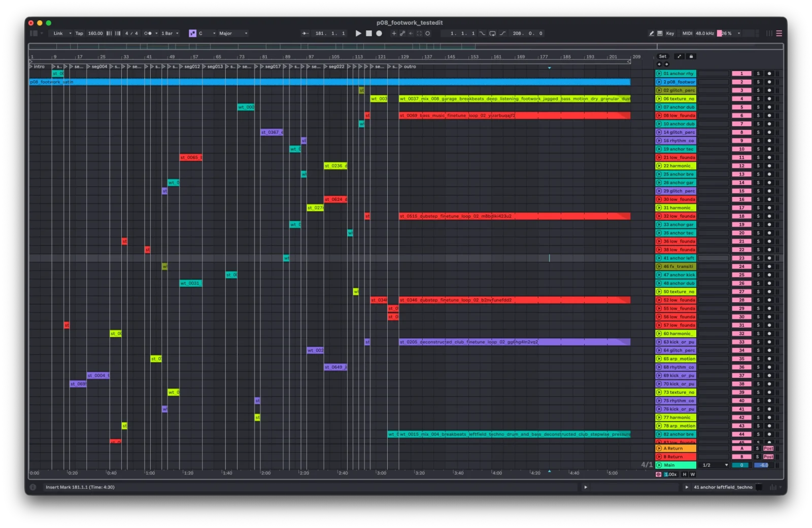Click the Re-enable Automation arrow icon
This screenshot has height=528, width=812.
pos(411,33)
